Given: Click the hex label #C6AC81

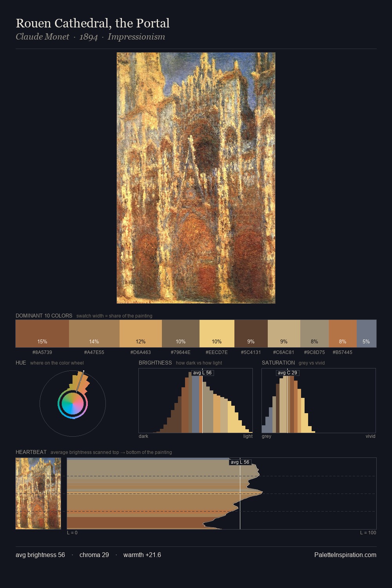Looking at the screenshot, I should pos(284,352).
